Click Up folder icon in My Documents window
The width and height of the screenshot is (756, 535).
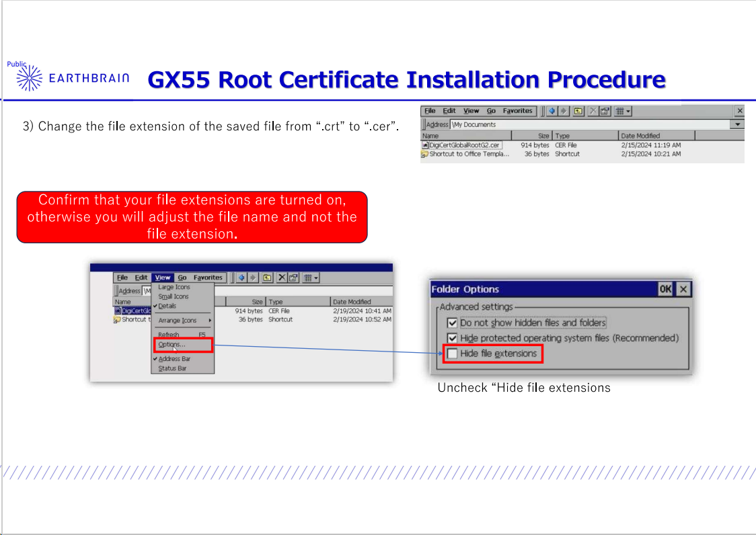point(578,111)
